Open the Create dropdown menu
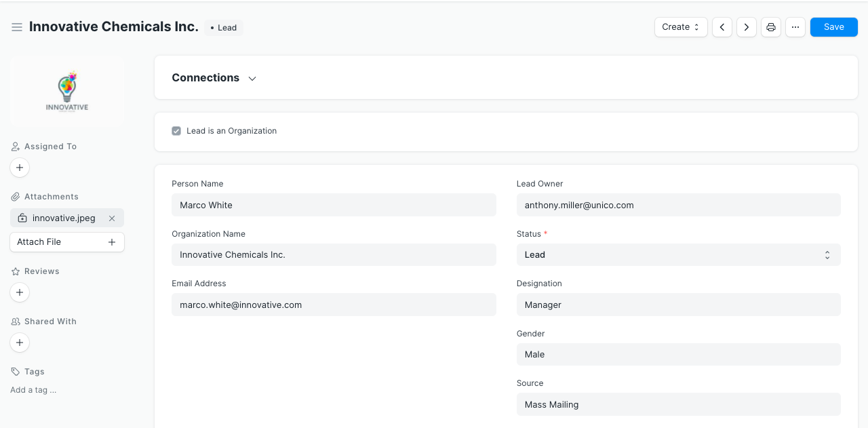868x428 pixels. click(x=680, y=27)
